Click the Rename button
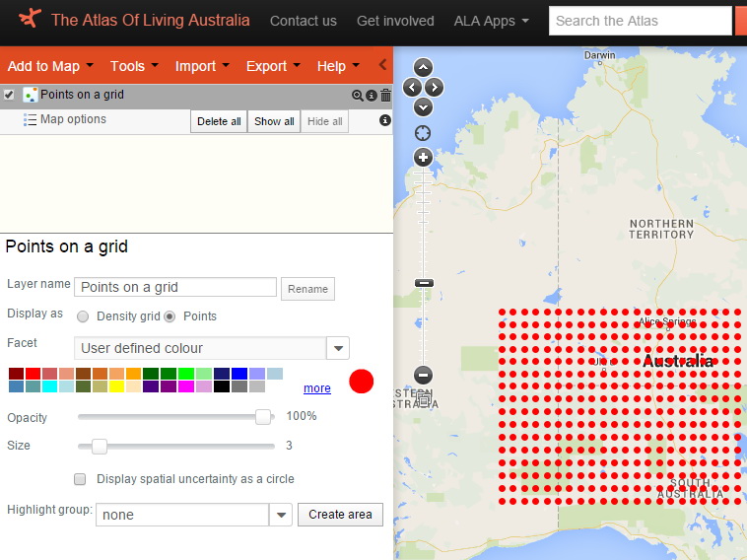 (307, 289)
